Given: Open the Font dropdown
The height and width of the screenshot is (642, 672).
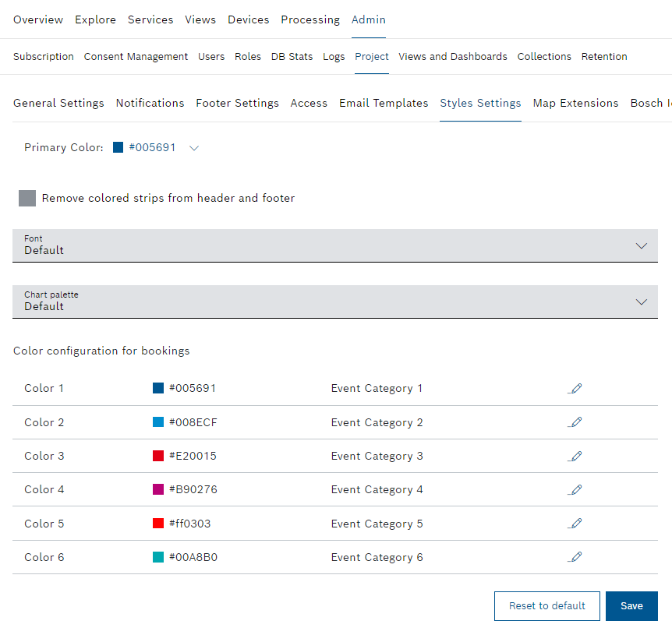Looking at the screenshot, I should (x=334, y=245).
